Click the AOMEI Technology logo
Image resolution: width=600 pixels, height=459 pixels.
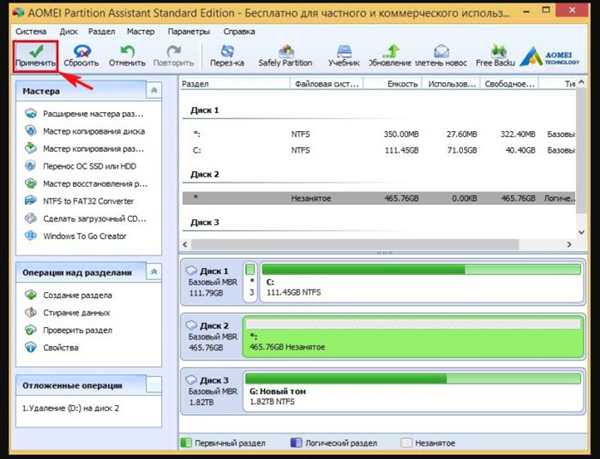click(550, 56)
